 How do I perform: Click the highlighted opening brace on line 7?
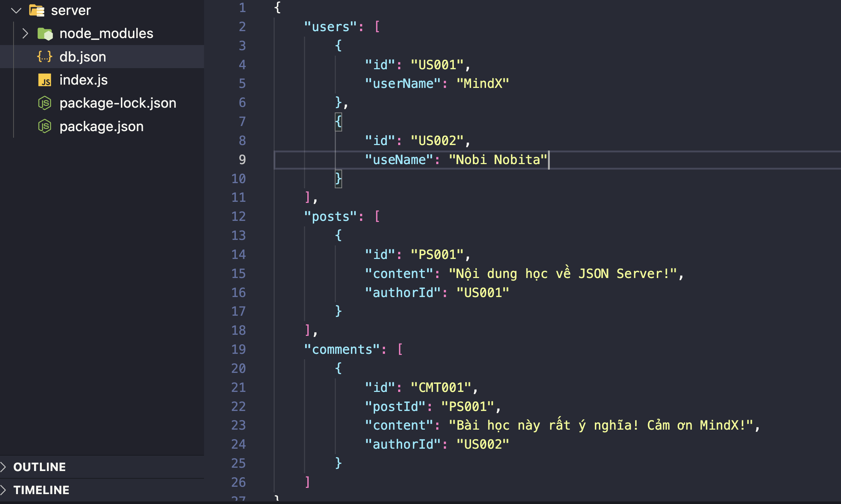tap(338, 121)
